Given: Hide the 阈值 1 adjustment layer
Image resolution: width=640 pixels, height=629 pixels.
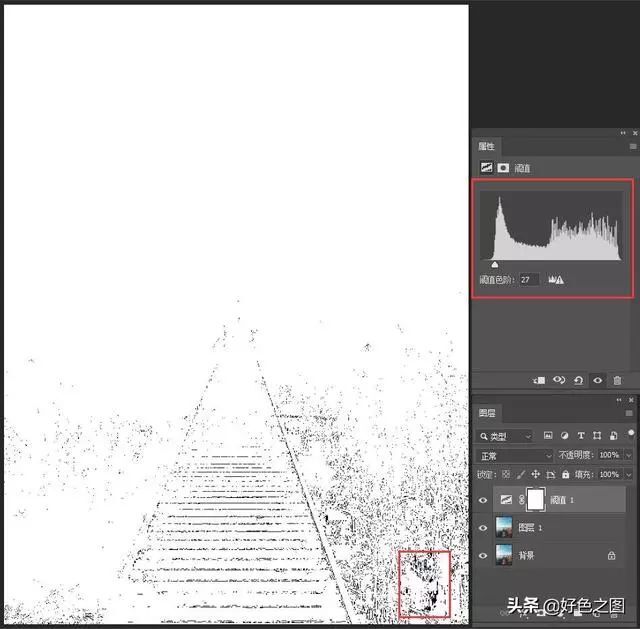Looking at the screenshot, I should [485, 499].
